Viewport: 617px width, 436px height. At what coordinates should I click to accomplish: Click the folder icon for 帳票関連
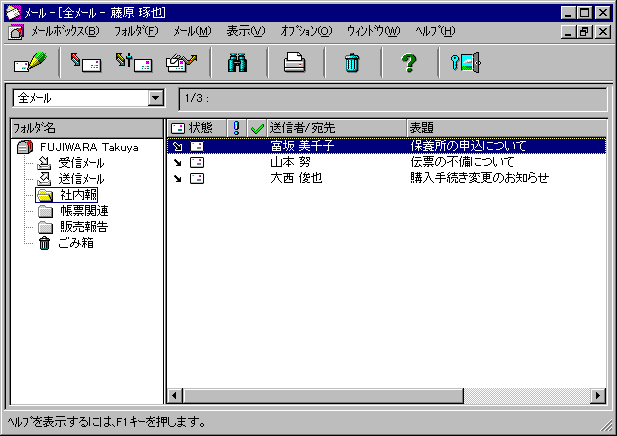[x=45, y=211]
